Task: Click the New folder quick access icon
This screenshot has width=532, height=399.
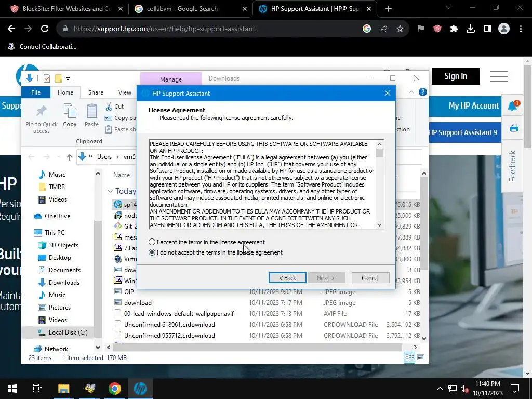Action: (58, 78)
